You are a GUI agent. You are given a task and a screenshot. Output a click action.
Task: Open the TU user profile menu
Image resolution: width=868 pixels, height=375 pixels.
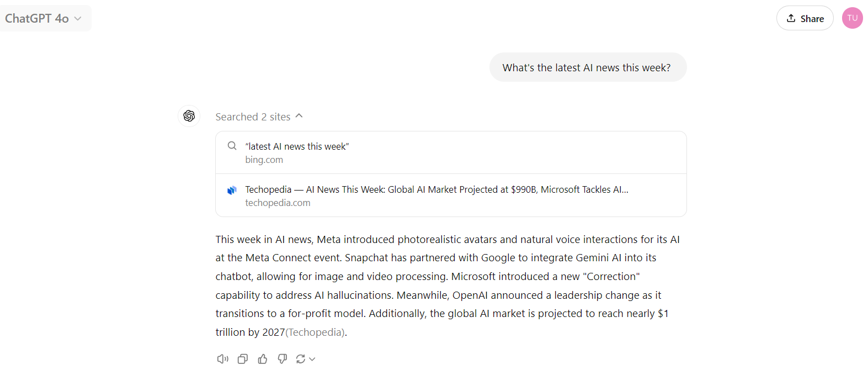(852, 18)
